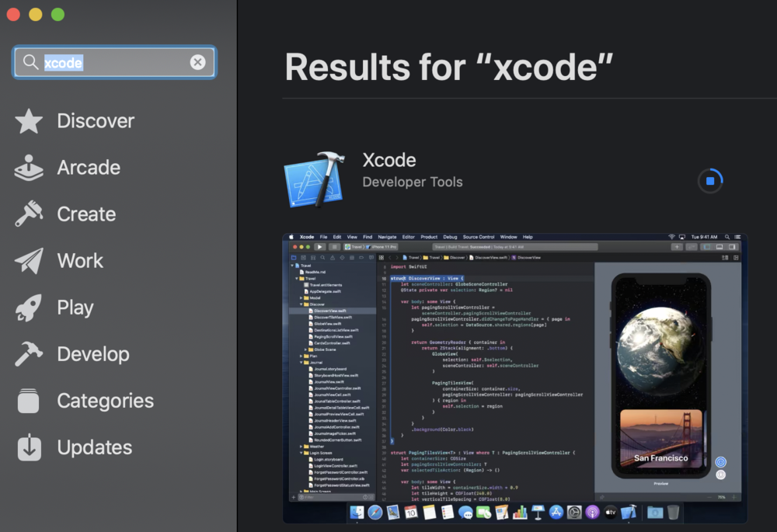Select the Develop hammer icon
The width and height of the screenshot is (777, 532).
tap(29, 354)
